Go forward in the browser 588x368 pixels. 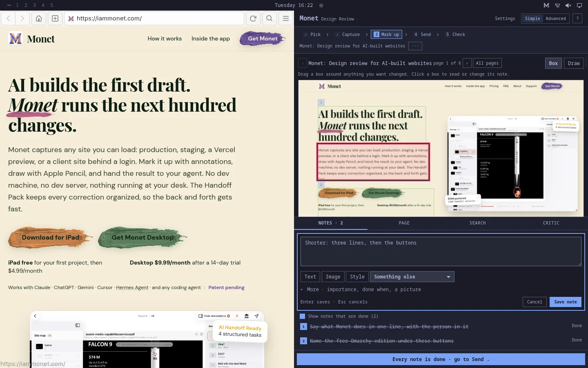(x=22, y=18)
